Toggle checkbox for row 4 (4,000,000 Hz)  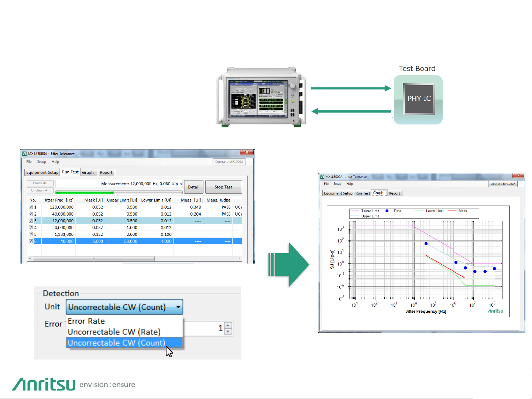coord(31,228)
